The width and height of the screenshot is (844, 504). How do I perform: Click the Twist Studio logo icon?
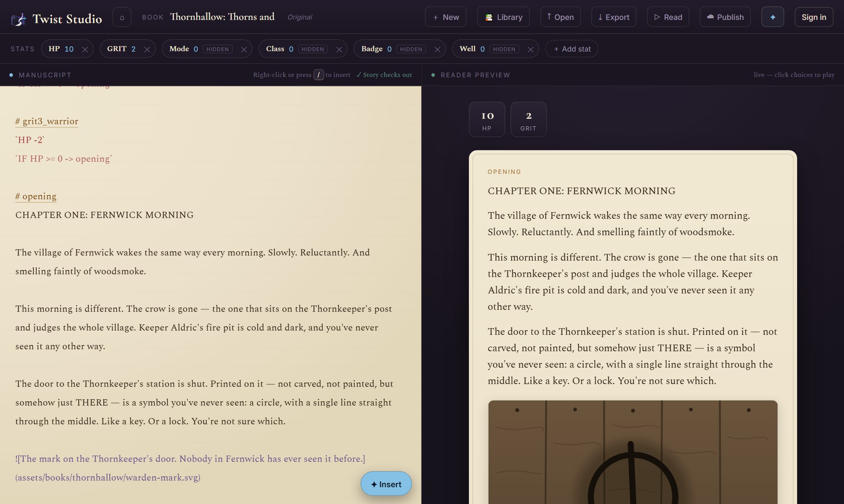pos(18,19)
